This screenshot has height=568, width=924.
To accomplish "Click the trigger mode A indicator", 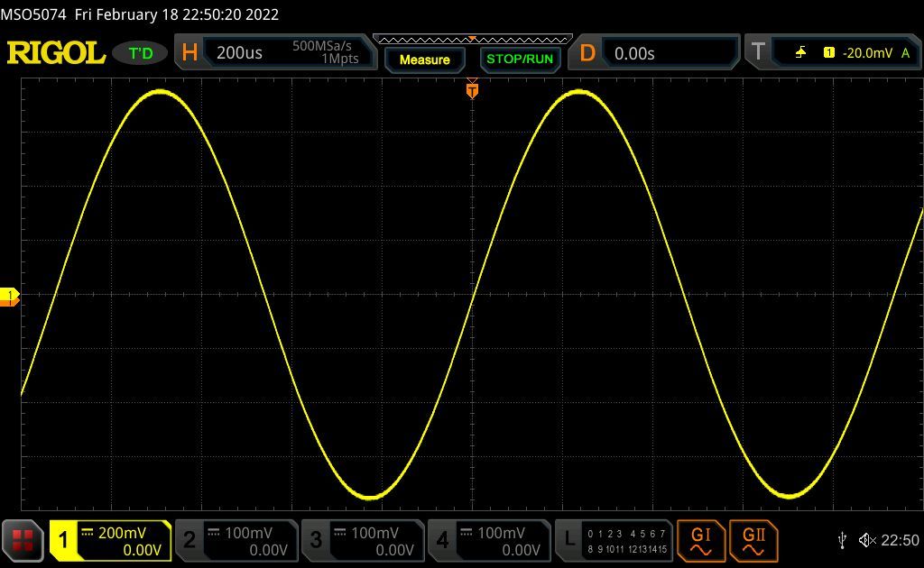I will coord(906,53).
